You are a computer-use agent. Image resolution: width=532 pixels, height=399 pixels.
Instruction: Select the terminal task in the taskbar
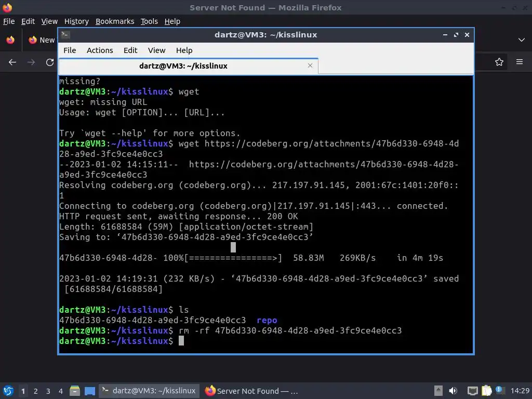149,391
